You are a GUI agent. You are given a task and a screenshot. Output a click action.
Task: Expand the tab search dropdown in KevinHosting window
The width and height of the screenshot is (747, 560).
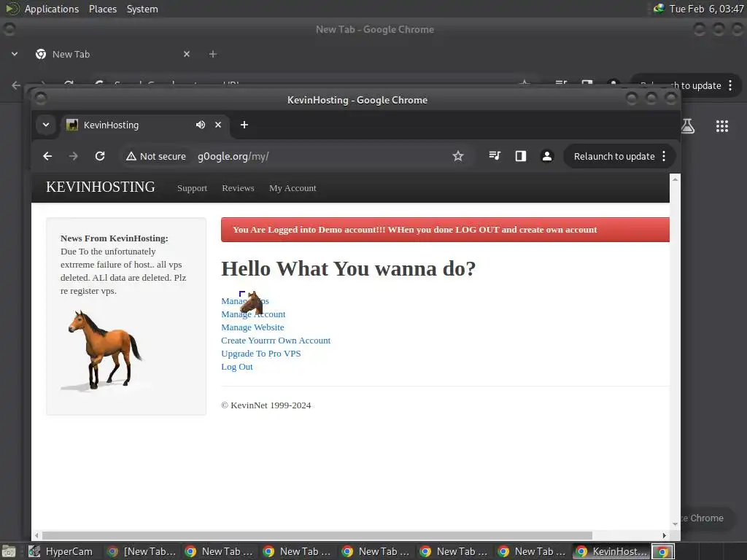(x=46, y=125)
